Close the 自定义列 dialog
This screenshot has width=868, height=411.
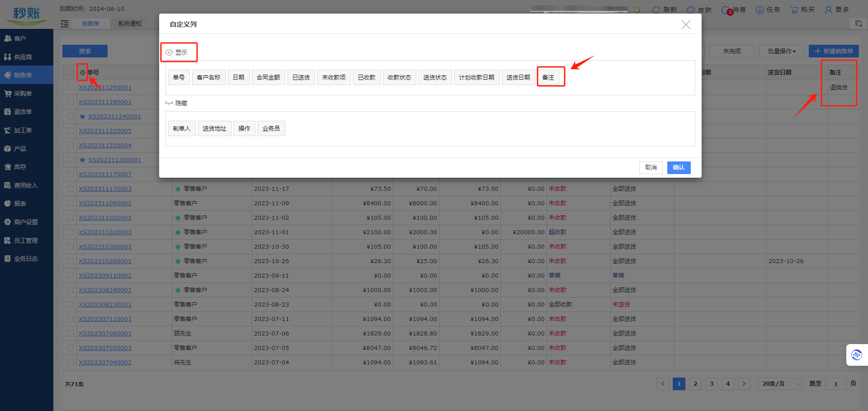click(686, 24)
